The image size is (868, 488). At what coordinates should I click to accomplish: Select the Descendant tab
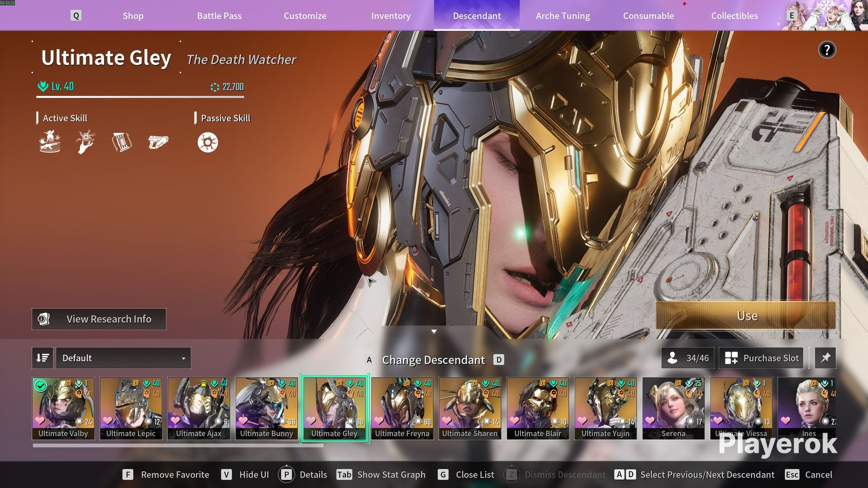coord(477,16)
